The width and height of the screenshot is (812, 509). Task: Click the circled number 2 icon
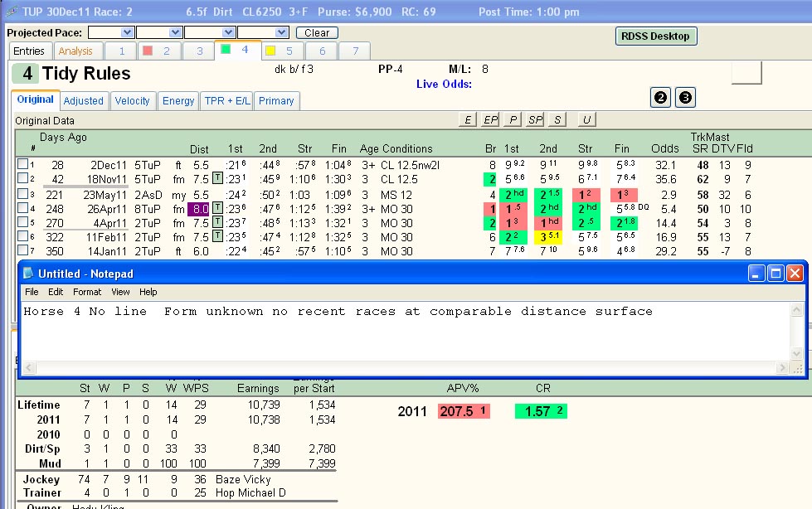[660, 97]
